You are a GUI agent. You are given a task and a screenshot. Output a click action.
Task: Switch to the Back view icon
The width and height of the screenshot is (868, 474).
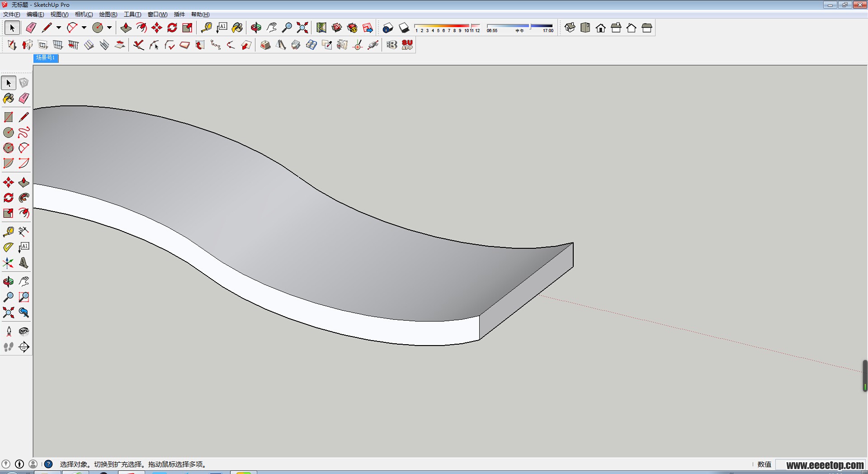pos(632,28)
